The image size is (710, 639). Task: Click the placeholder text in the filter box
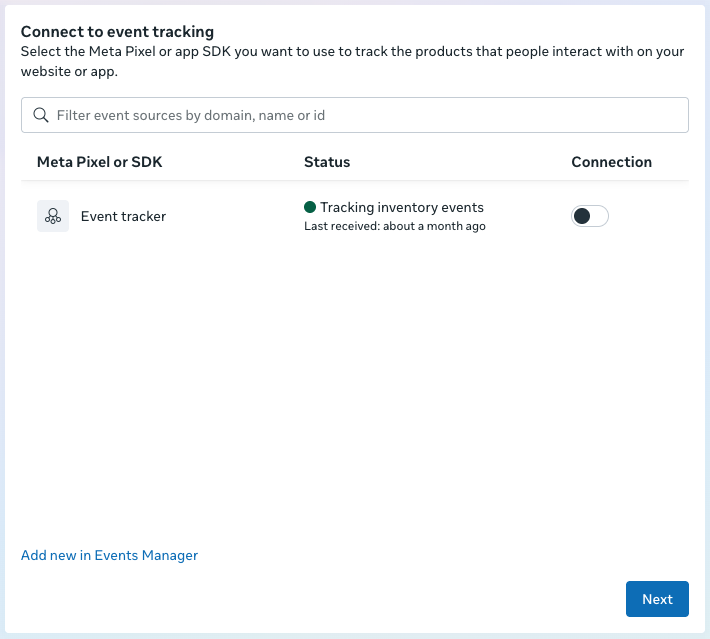click(190, 115)
